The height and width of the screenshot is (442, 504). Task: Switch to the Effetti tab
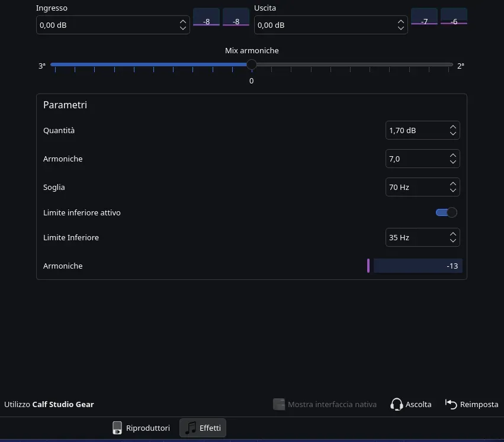[x=203, y=428]
